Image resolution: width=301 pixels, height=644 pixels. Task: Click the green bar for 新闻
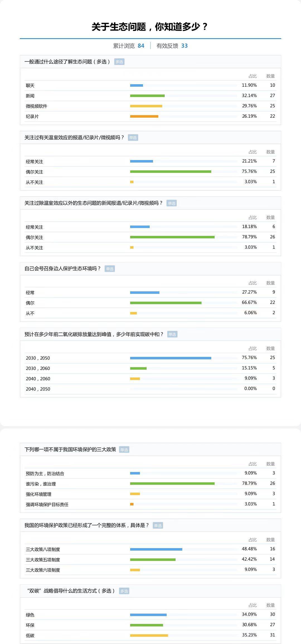pyautogui.click(x=147, y=96)
